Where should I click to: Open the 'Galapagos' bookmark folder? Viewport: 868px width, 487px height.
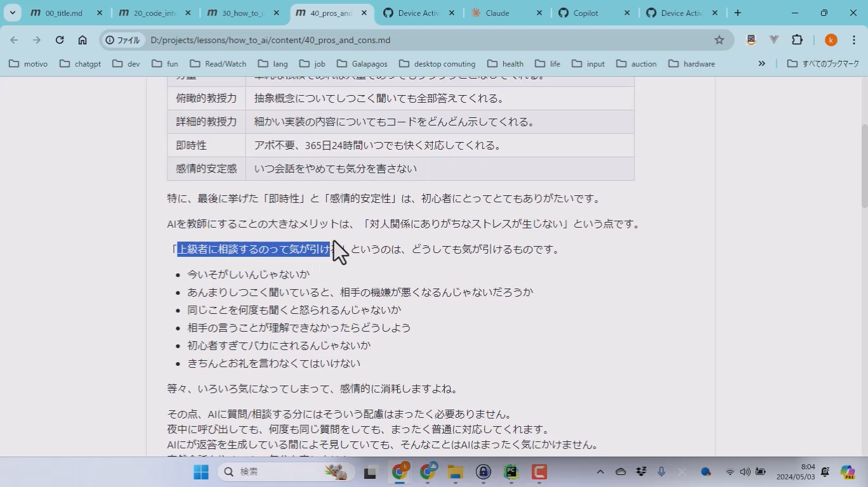click(363, 63)
